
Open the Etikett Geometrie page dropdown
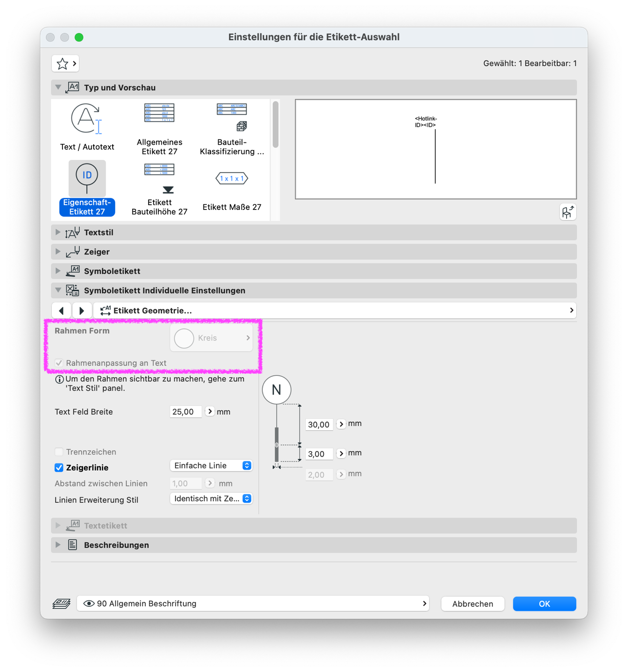coord(335,310)
